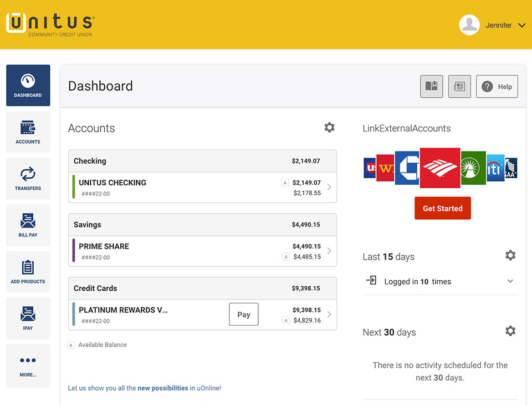
Task: Open the Jennifer user menu dropdown arrow
Action: pyautogui.click(x=522, y=26)
